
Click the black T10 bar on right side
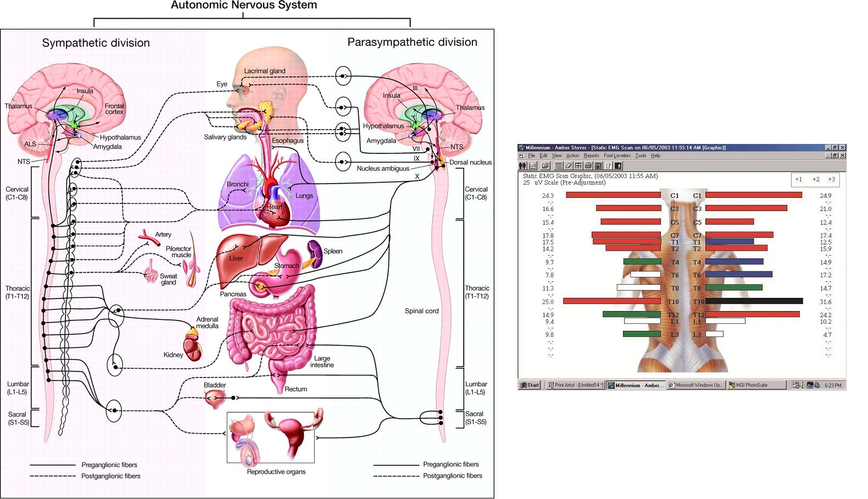(x=754, y=301)
